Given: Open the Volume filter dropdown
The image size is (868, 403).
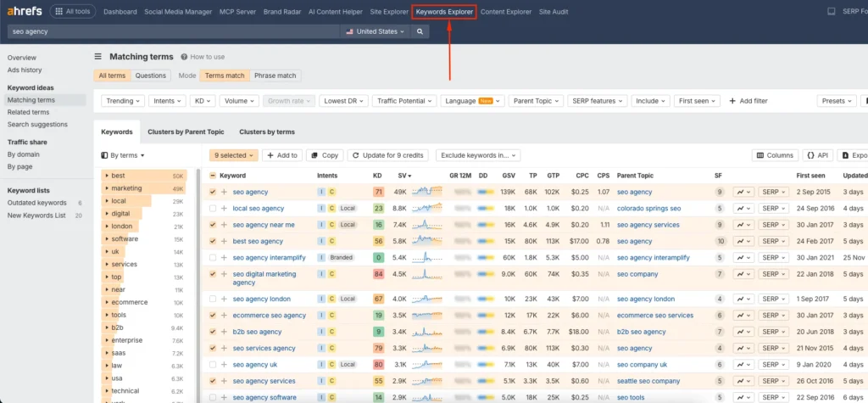Looking at the screenshot, I should (239, 101).
